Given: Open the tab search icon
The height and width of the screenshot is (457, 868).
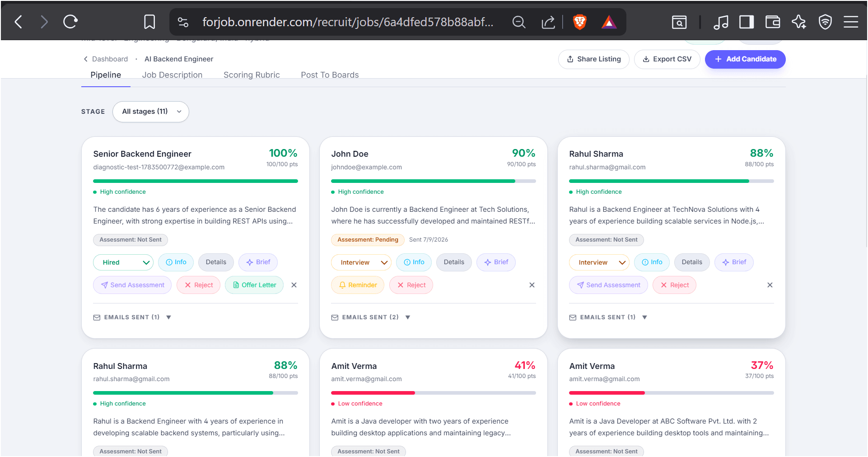Looking at the screenshot, I should tap(679, 22).
